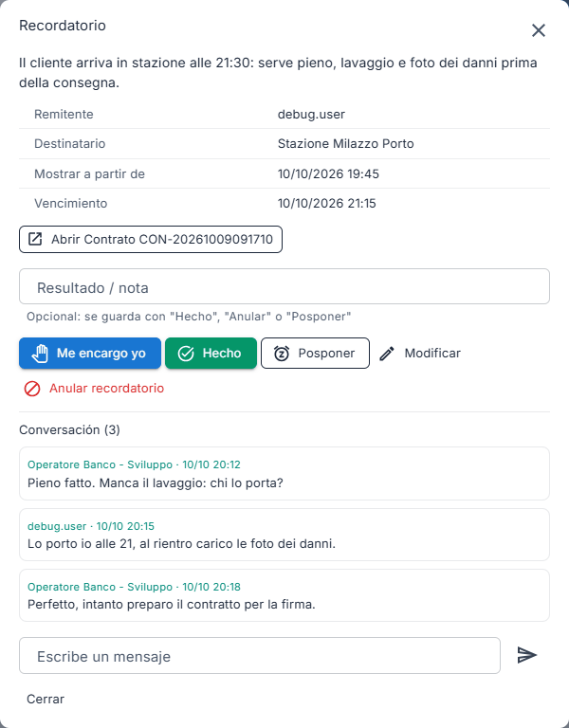Click the Recordatorio dialog title
Screen dimensions: 569x728
coord(63,25)
